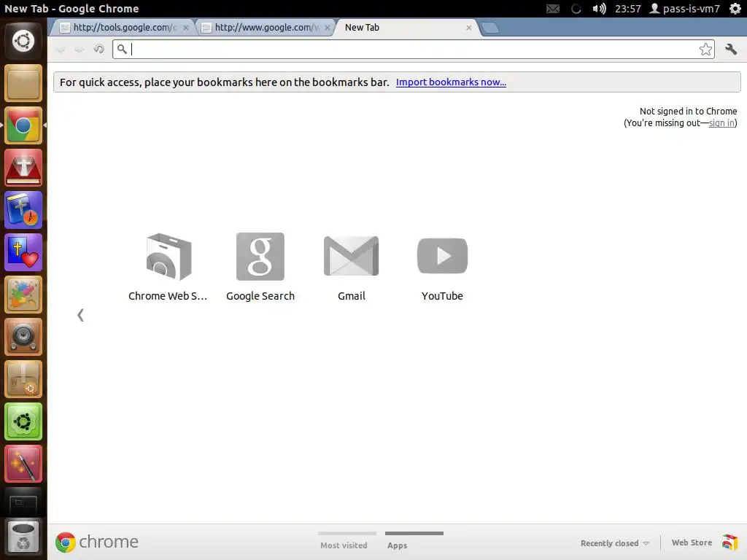Expand the Recently closed dropdown
This screenshot has width=747, height=560.
614,543
